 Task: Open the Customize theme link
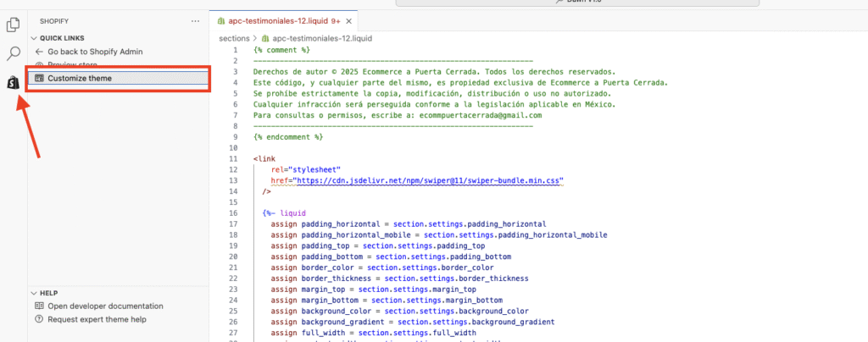(x=80, y=79)
